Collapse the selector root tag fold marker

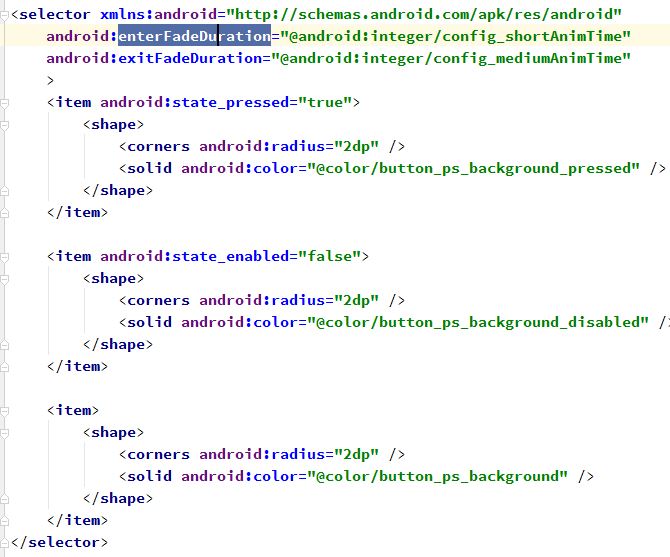(x=4, y=16)
